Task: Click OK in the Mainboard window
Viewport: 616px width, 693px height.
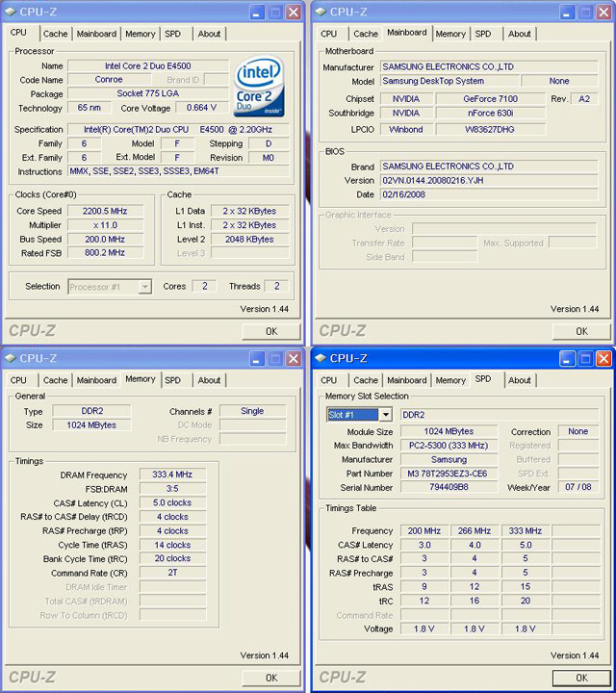Action: click(x=581, y=331)
